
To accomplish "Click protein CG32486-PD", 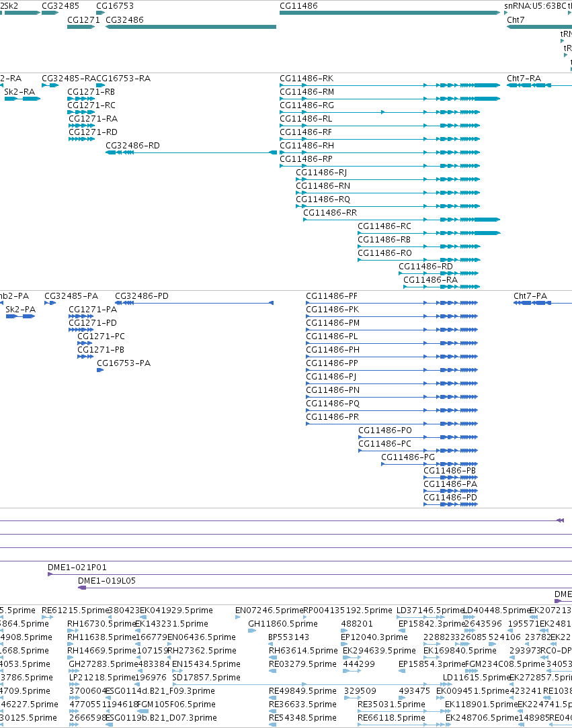I will pos(142,296).
